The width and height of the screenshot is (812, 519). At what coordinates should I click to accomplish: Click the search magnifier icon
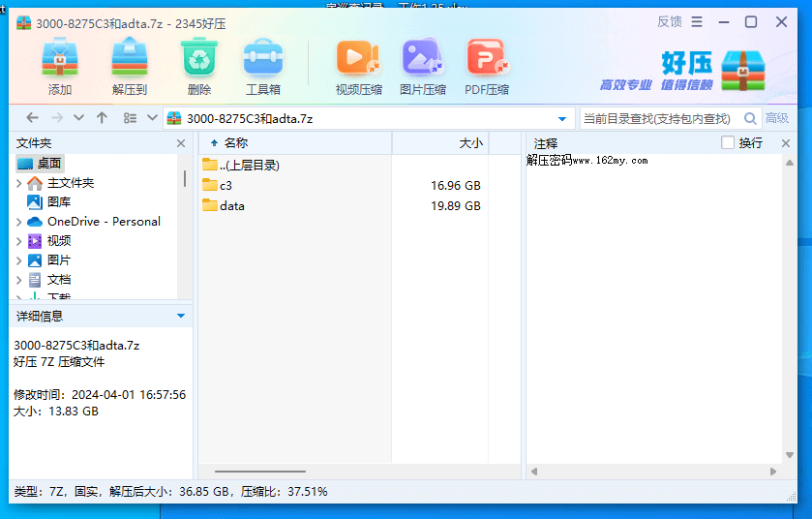click(x=750, y=118)
